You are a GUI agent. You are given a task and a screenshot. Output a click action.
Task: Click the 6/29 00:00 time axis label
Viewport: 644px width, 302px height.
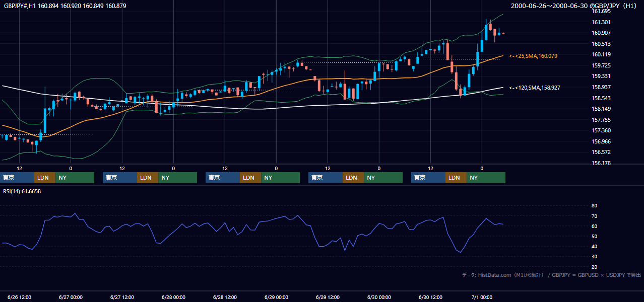coord(276,297)
